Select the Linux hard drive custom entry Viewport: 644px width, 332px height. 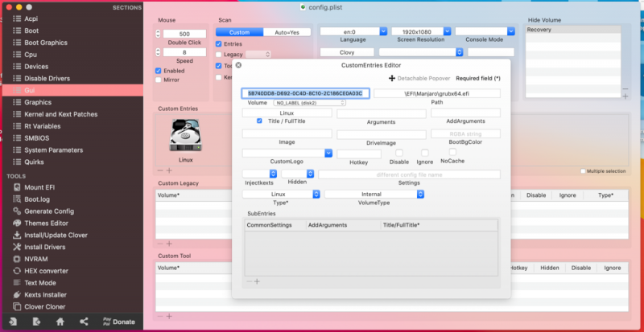(185, 135)
